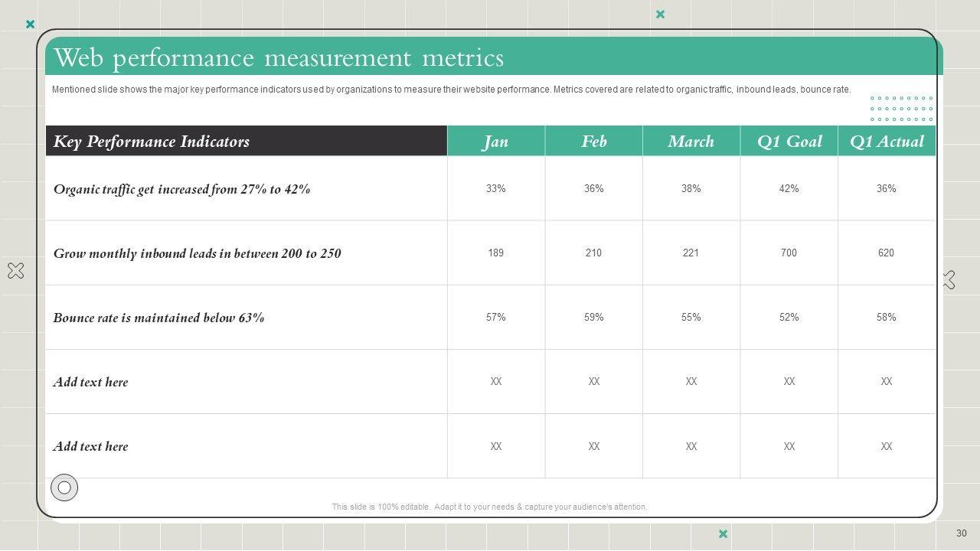Click the teal X mark at top center
This screenshot has width=980, height=551.
click(x=660, y=14)
